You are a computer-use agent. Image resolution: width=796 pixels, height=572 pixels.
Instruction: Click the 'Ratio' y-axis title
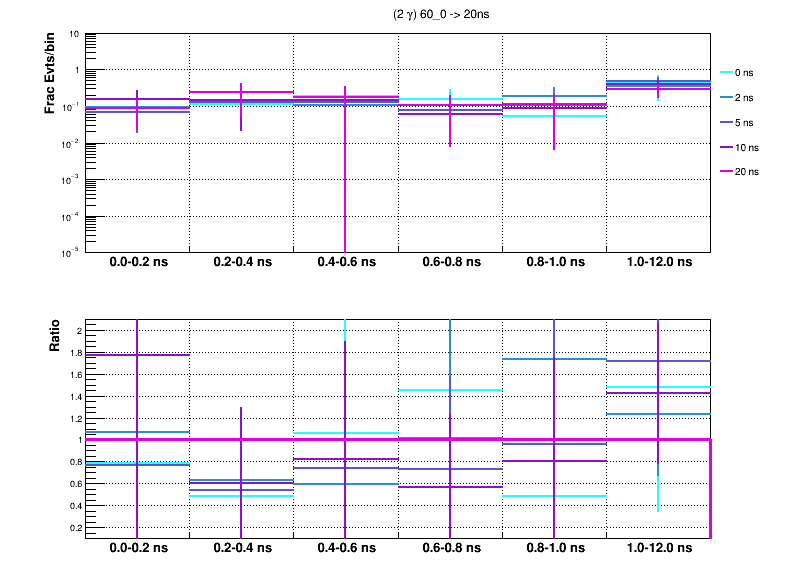click(56, 339)
